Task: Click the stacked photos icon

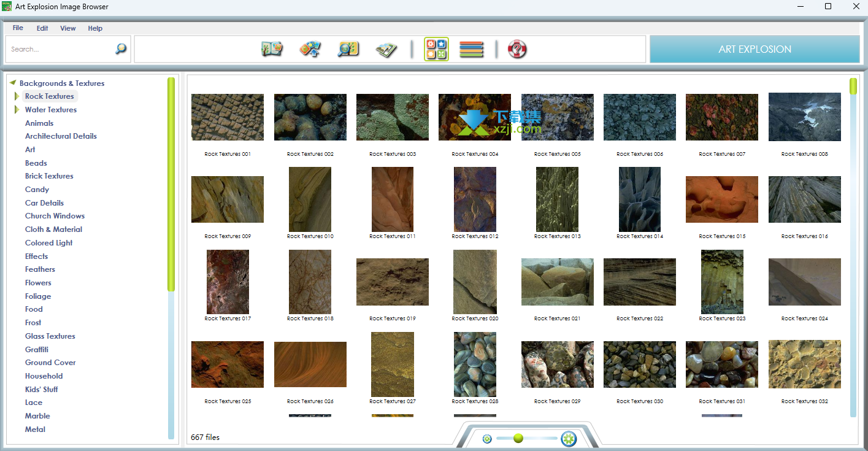Action: 386,49
